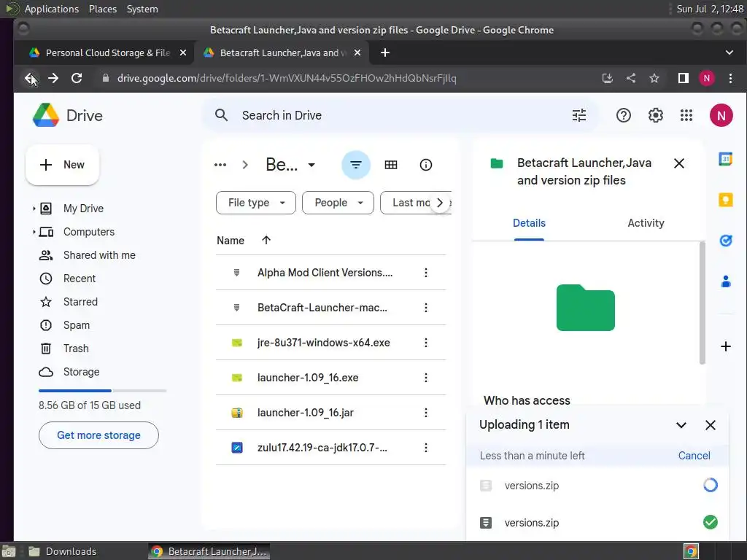
Task: Click the Search in Drive field
Action: (400, 115)
